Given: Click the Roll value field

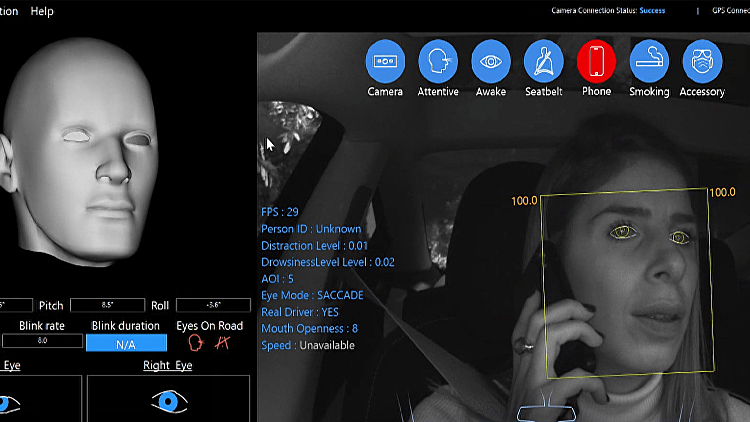Looking at the screenshot, I should 213,305.
